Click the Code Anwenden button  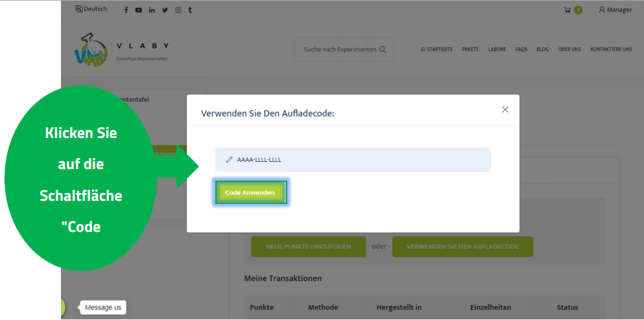point(250,193)
